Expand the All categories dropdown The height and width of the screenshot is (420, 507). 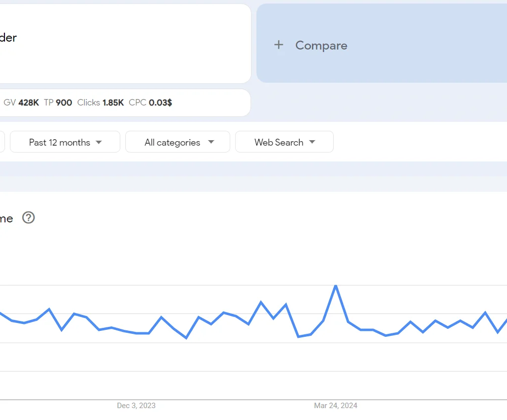[177, 142]
